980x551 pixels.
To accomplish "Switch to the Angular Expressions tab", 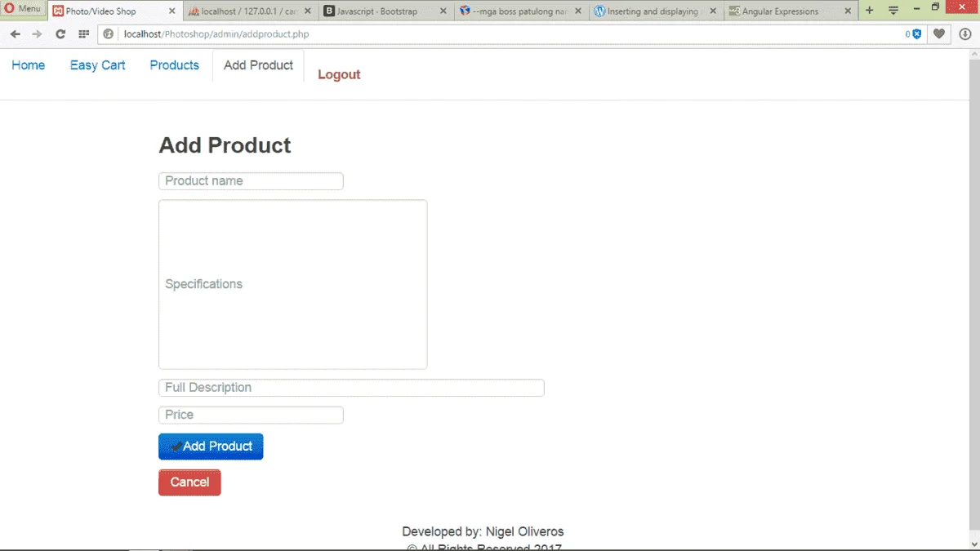I will click(x=791, y=11).
